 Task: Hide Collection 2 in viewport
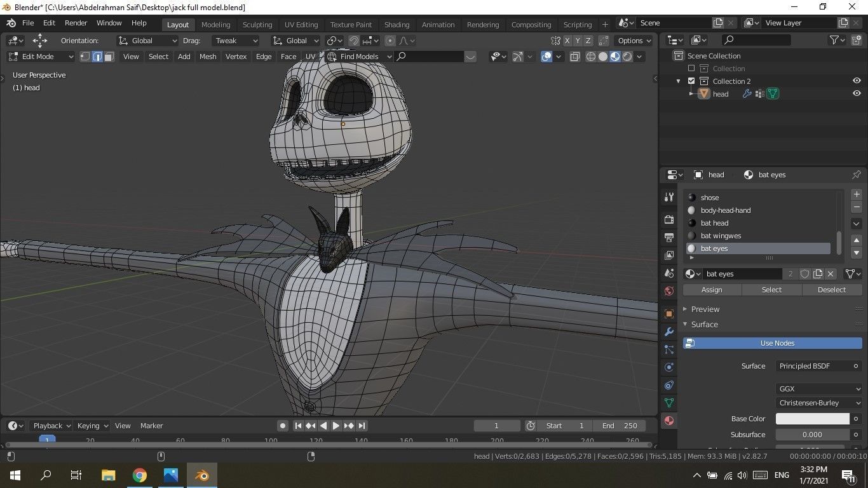click(x=857, y=81)
